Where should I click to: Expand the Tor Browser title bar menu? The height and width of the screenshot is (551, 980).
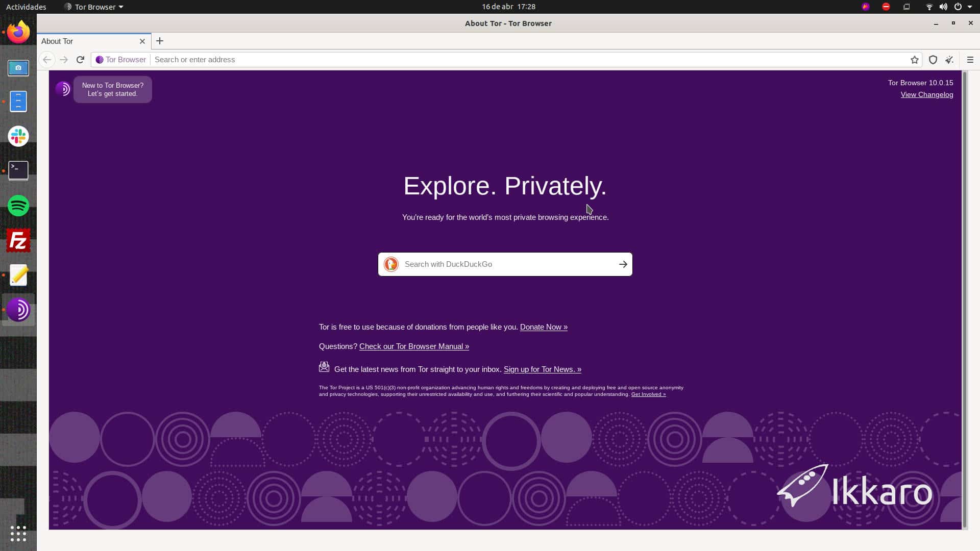(x=93, y=7)
